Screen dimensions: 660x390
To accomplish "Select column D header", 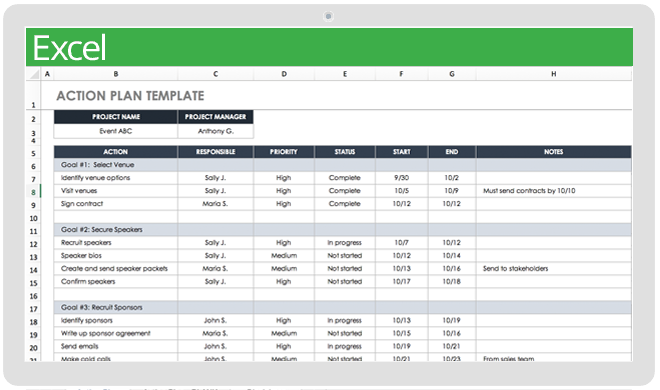I will pyautogui.click(x=284, y=74).
